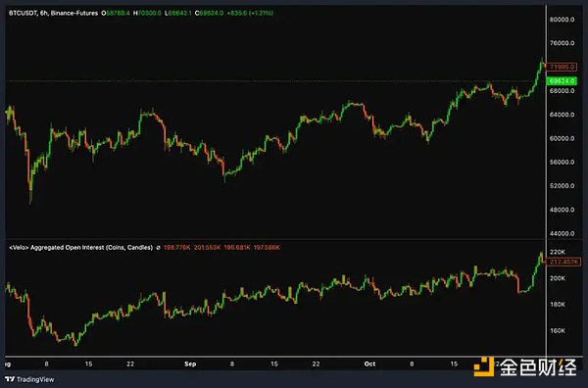Screen dimensions: 588x388
Task: Click the 160K open interest axis label
Action: point(558,330)
